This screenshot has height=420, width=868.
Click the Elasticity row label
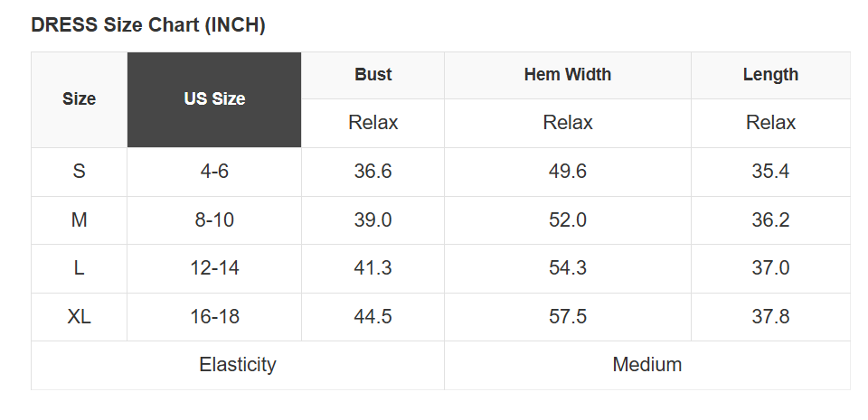tap(238, 365)
